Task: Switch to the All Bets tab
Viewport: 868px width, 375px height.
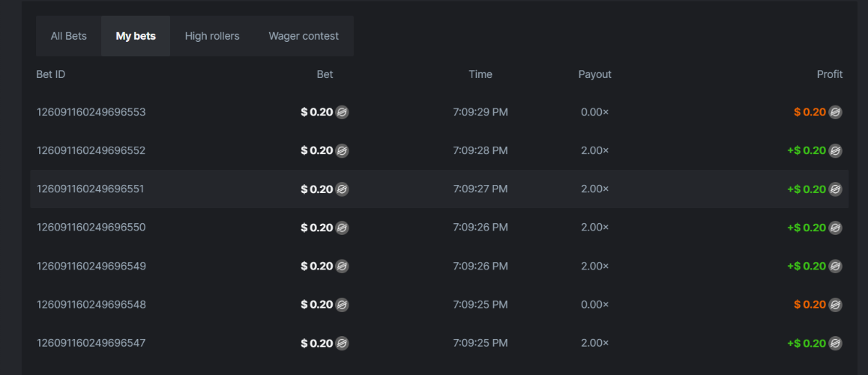Action: [69, 36]
